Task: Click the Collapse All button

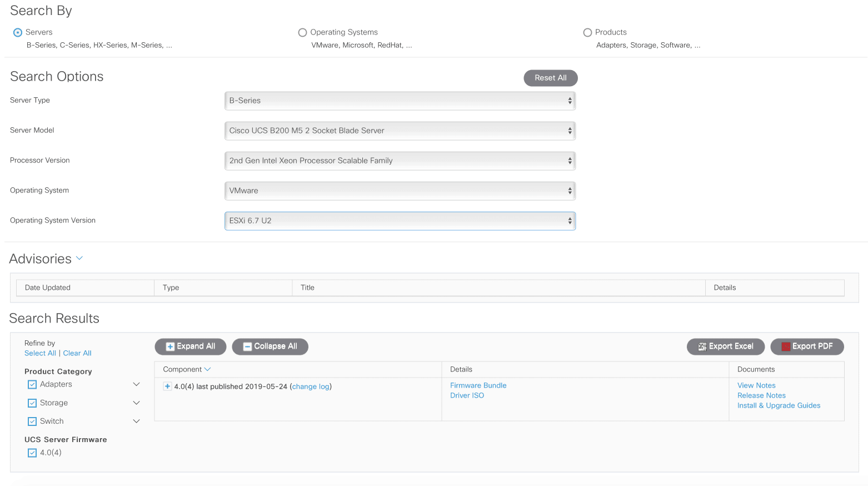Action: (270, 346)
